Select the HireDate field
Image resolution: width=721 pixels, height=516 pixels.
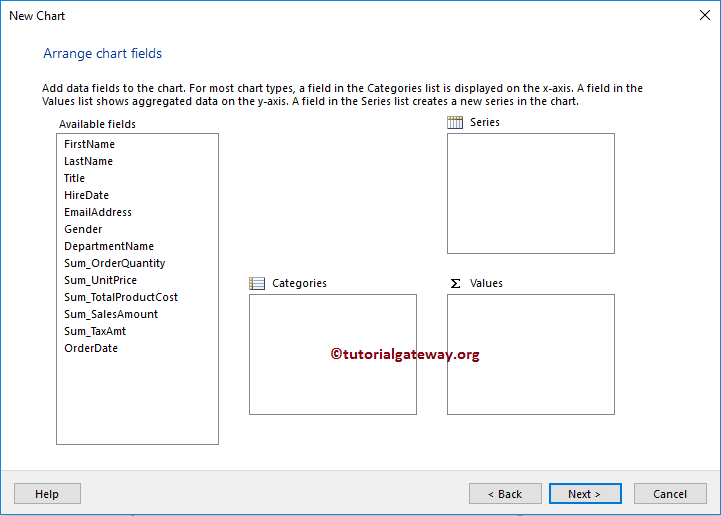(x=86, y=195)
